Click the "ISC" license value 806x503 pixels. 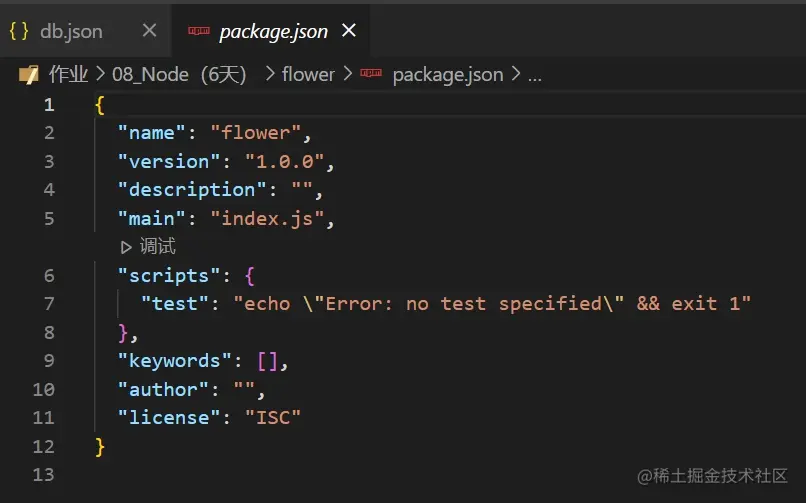point(273,417)
